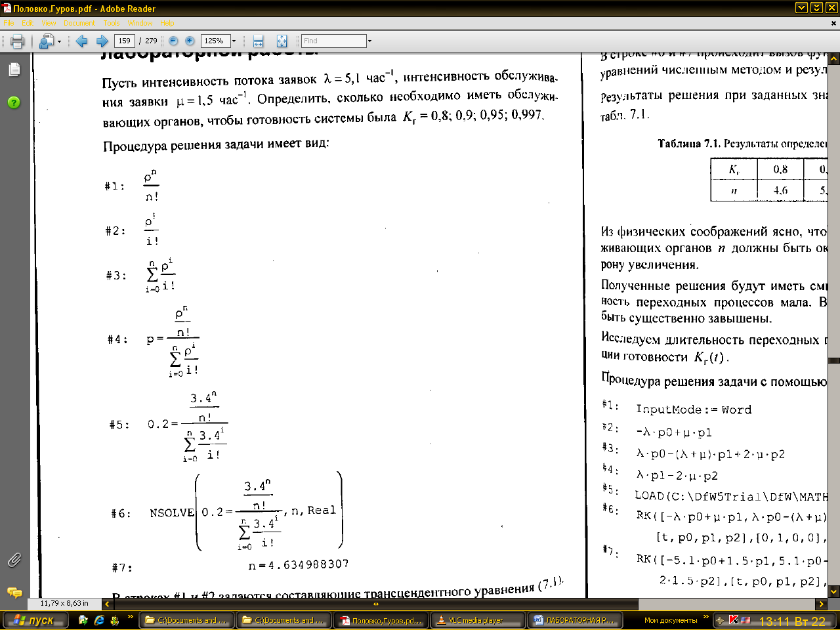The height and width of the screenshot is (630, 840).
Task: Click the third quick launch icon
Action: click(115, 620)
